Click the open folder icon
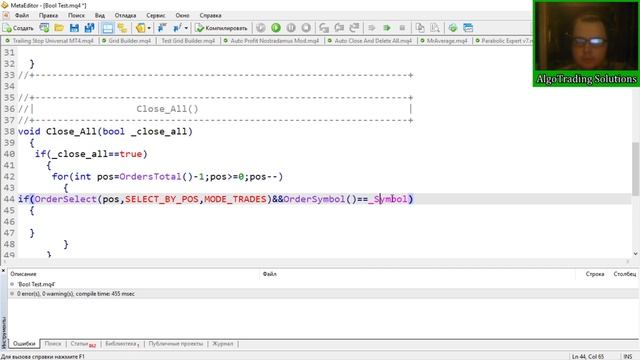The width and height of the screenshot is (640, 360). [x=59, y=28]
